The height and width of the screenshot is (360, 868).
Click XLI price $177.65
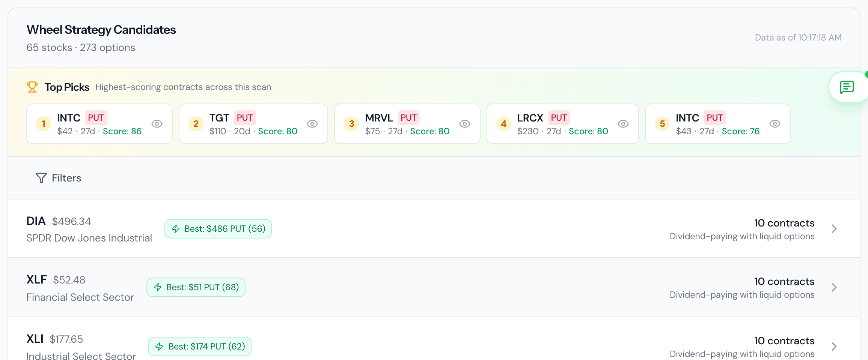point(66,339)
